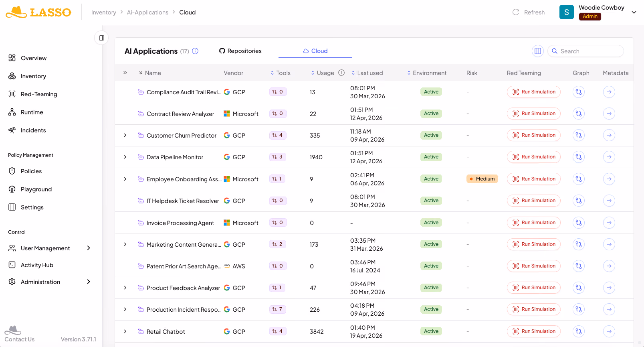Open graph for Contract Review Analyzer

pos(578,114)
